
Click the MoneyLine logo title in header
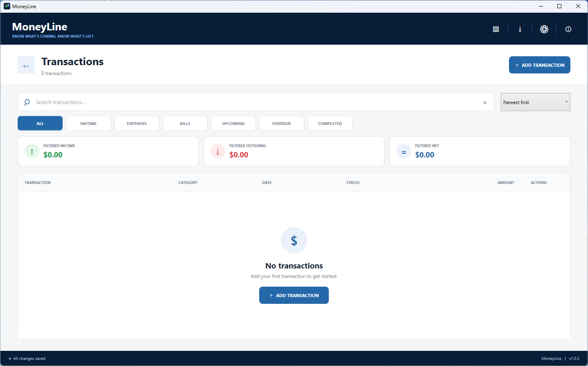[40, 27]
